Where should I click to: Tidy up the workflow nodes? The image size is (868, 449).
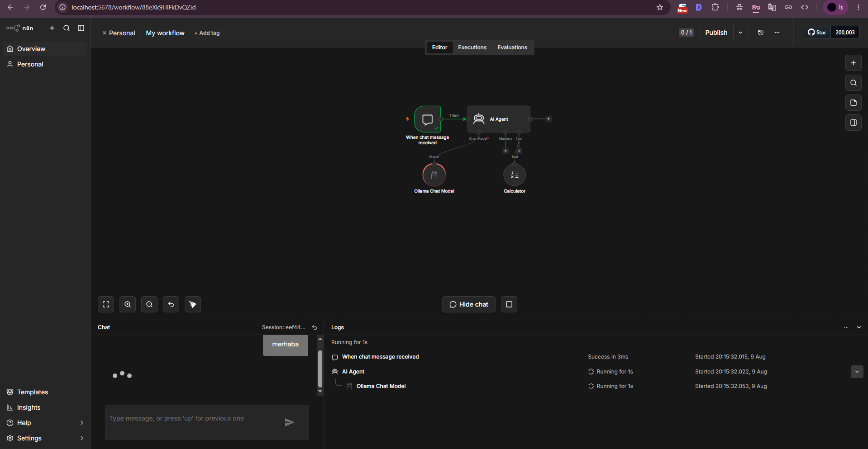[193, 304]
